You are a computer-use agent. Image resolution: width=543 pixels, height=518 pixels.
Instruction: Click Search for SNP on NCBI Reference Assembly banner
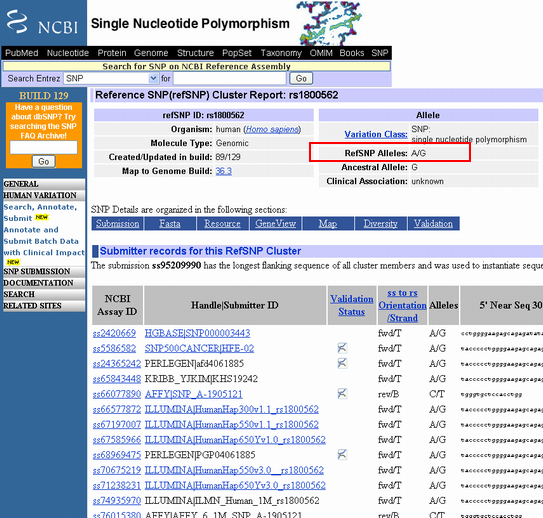(196, 66)
